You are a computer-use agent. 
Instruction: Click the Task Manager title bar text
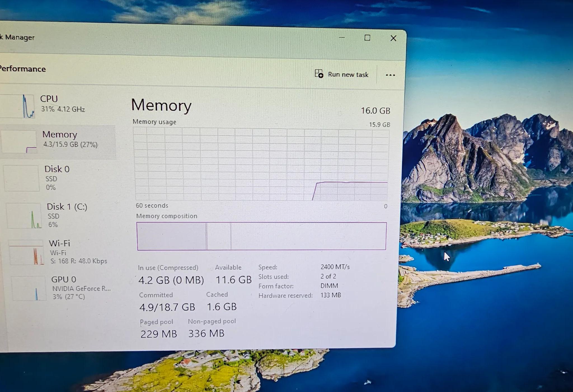tap(17, 37)
